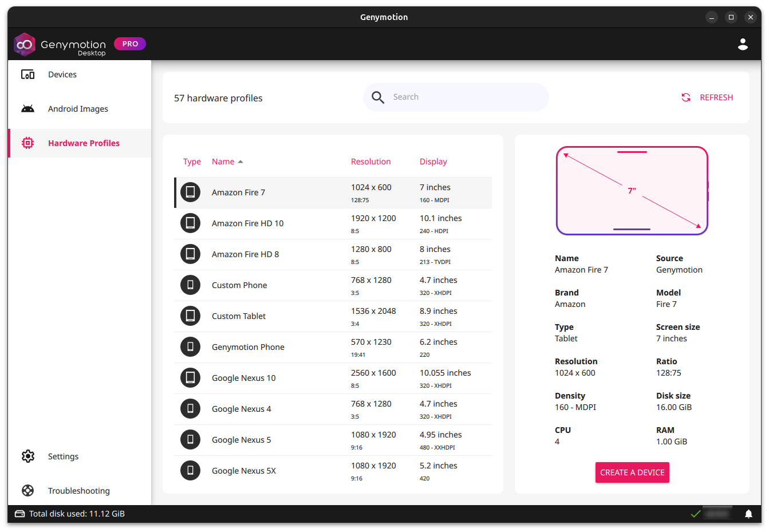Click the refresh arrows icon
769x532 pixels.
click(x=686, y=97)
